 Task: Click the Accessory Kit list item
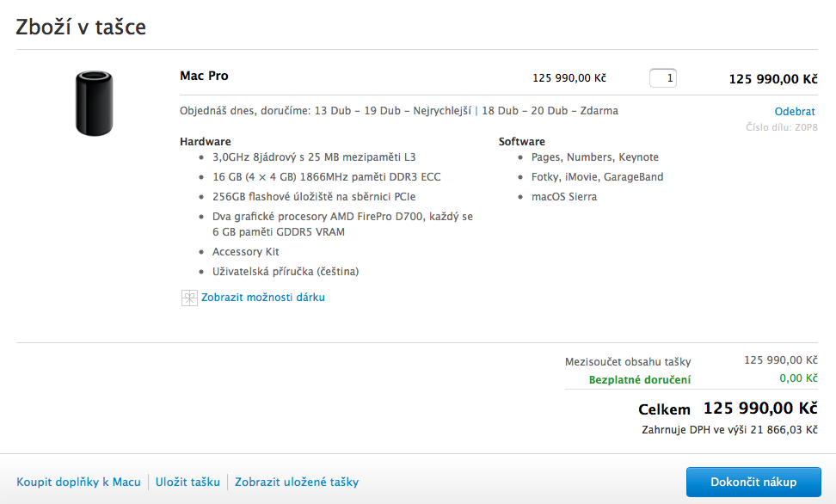246,252
